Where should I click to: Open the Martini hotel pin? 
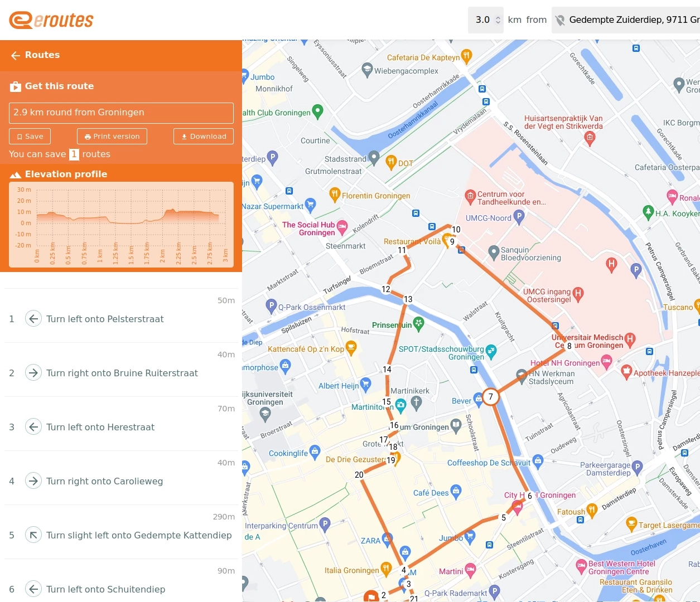(470, 570)
